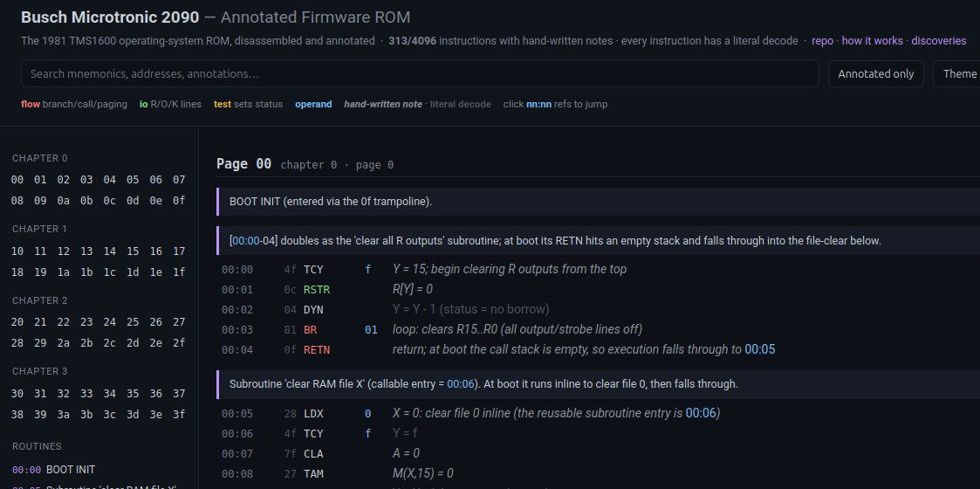Select the RSTR mnemonic at 00:01
This screenshot has width=980, height=489.
pyautogui.click(x=317, y=290)
